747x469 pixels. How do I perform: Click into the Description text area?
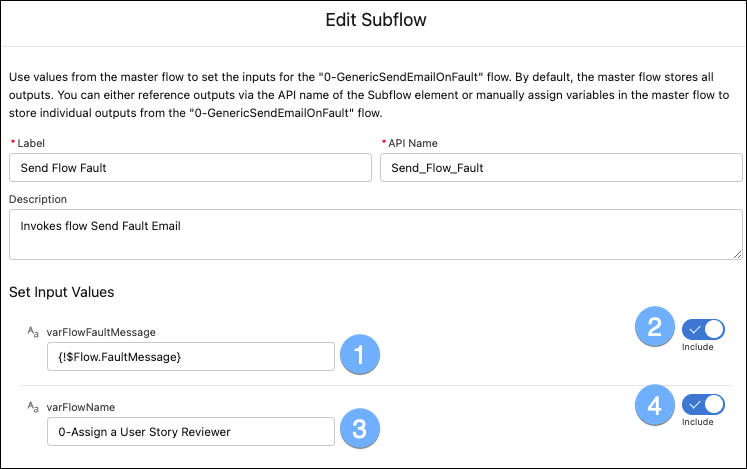click(376, 234)
